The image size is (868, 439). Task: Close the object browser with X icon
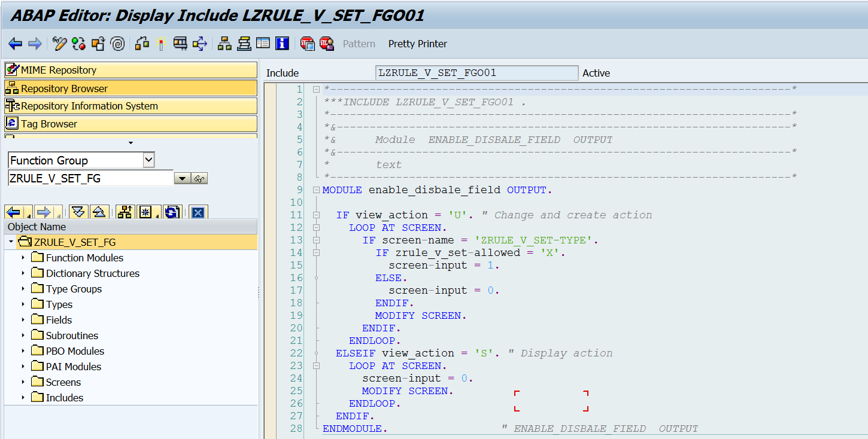[198, 212]
